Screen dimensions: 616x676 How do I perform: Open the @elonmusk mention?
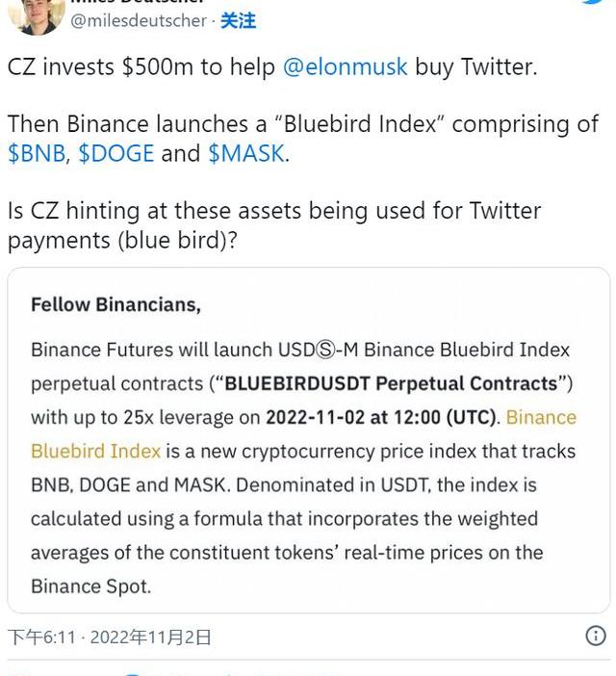pos(345,67)
